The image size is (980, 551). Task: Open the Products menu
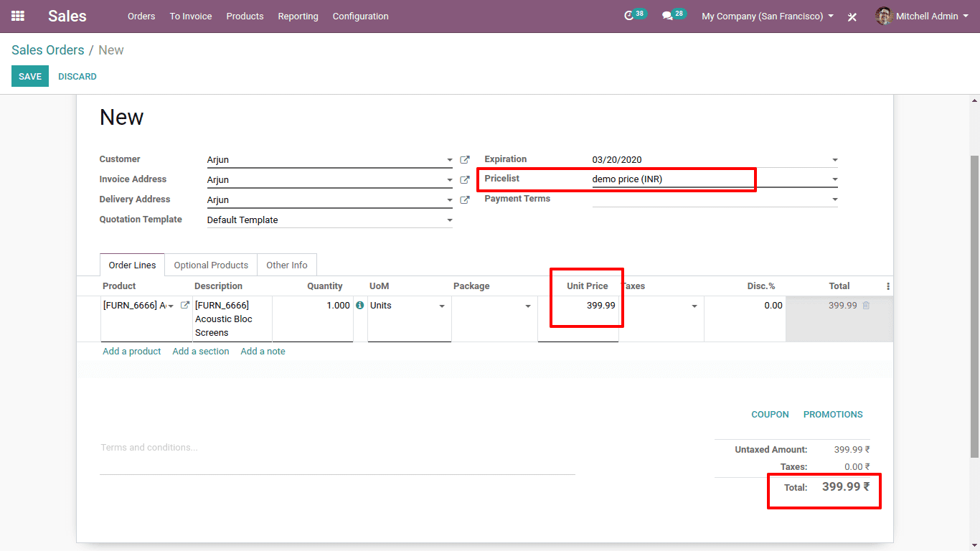(245, 16)
